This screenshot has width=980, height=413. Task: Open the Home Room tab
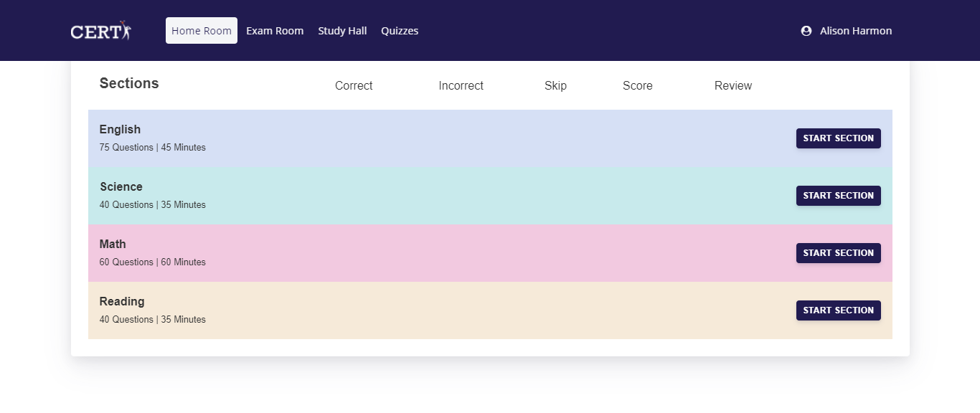[202, 31]
